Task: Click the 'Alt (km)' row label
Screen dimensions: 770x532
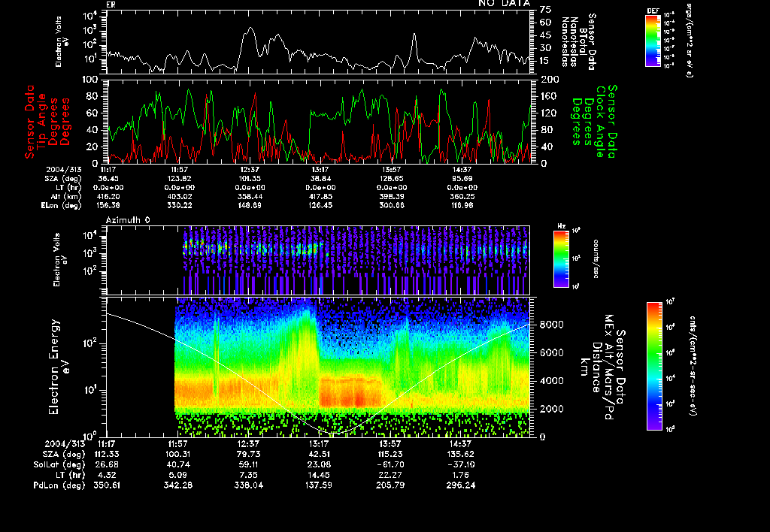Action: [x=66, y=197]
